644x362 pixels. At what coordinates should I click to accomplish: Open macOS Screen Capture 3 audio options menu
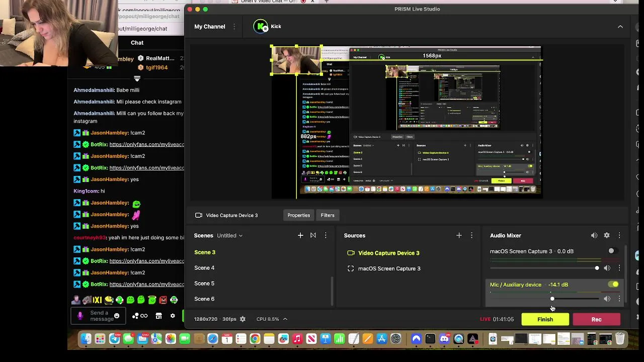click(x=619, y=268)
